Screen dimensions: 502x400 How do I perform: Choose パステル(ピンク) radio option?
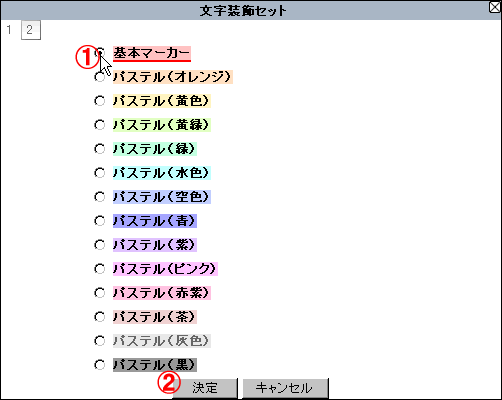[x=100, y=269]
